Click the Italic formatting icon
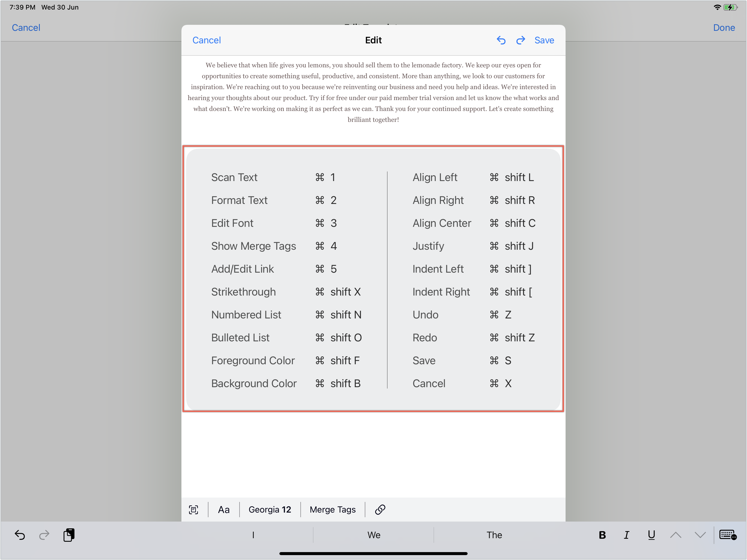The image size is (747, 560). (x=626, y=535)
